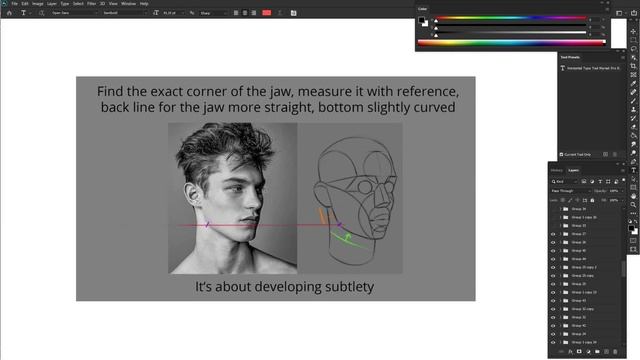
Task: Hide the Group 35 copy layer
Action: pos(553,276)
